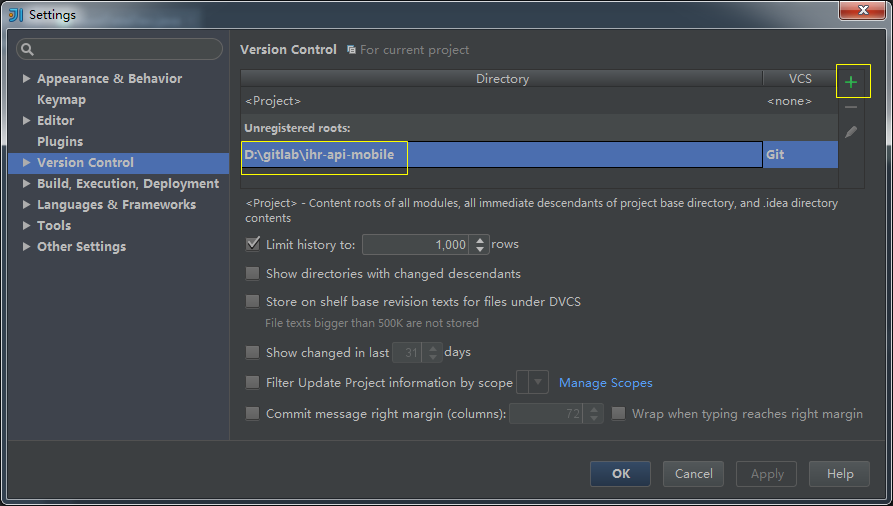Click the VCS column header

[800, 79]
